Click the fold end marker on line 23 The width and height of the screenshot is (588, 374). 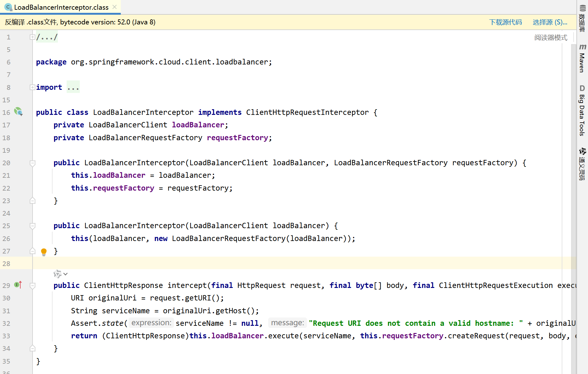click(x=32, y=201)
